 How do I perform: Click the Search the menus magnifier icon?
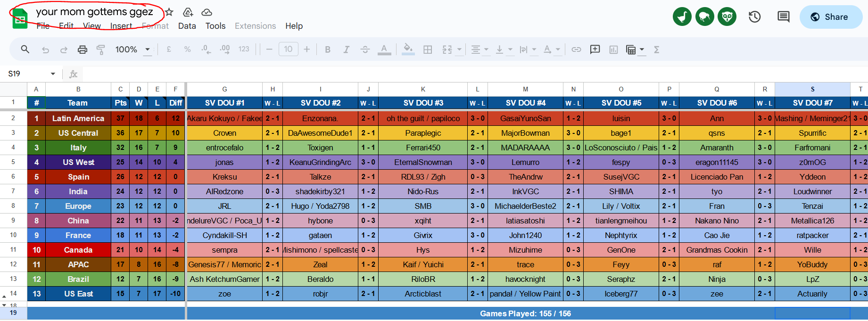tap(25, 49)
